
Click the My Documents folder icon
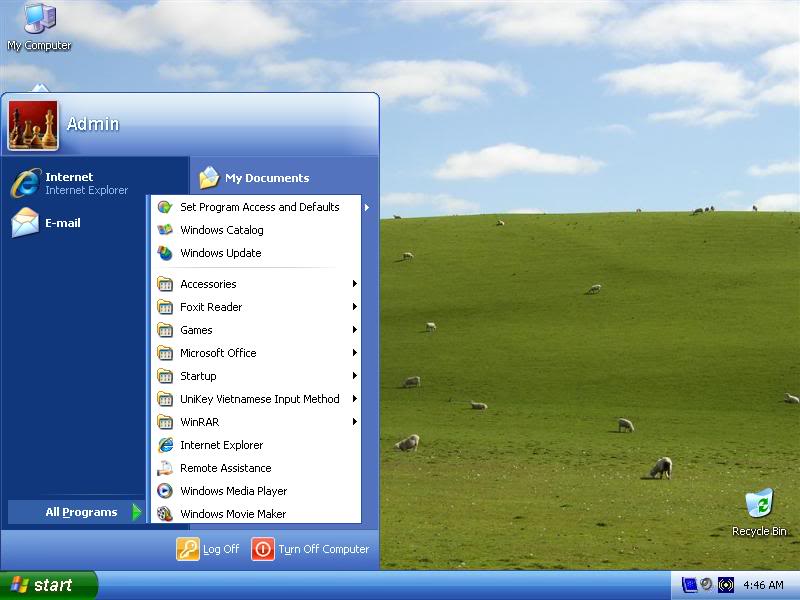pos(209,178)
